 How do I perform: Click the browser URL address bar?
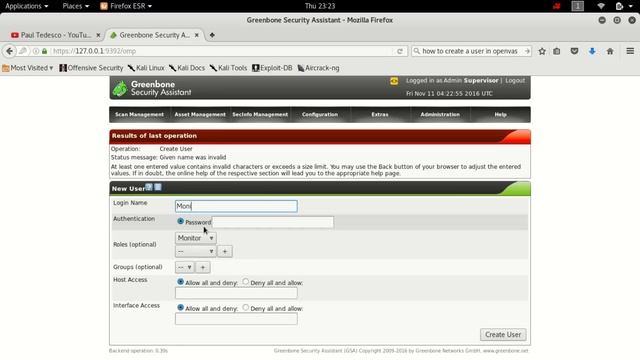click(222, 51)
